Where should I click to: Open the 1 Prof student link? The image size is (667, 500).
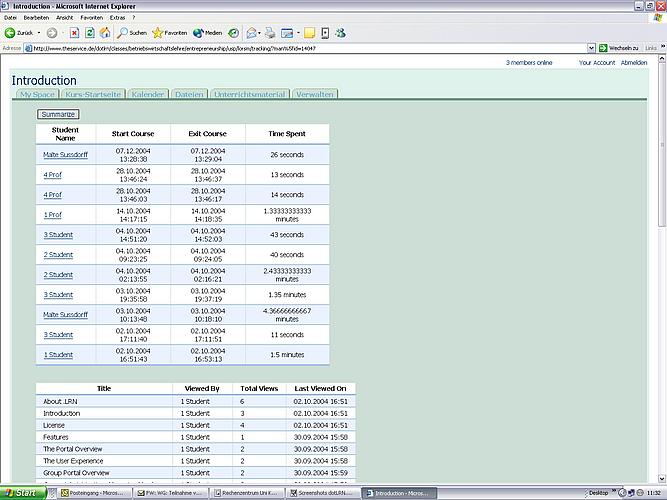point(53,215)
